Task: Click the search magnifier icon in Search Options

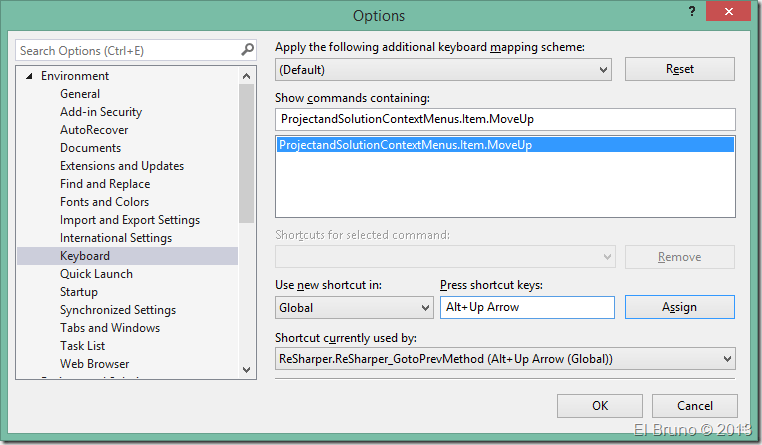Action: tap(247, 50)
